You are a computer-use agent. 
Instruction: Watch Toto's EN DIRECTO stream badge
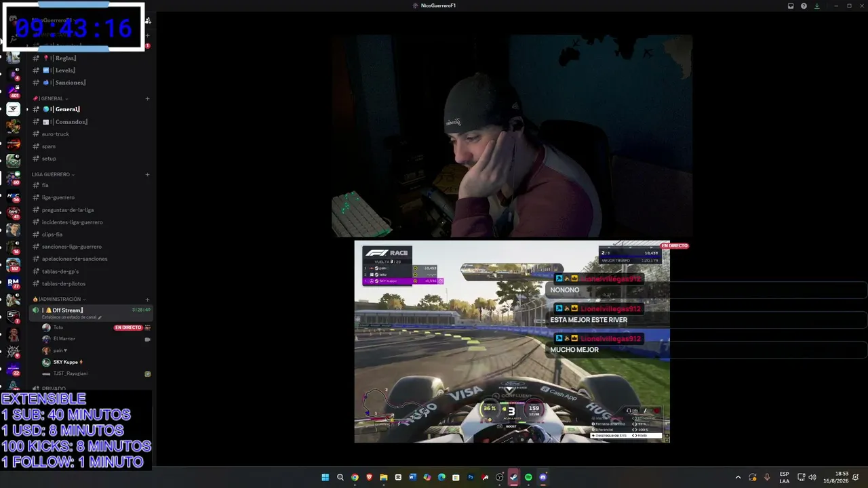(127, 327)
